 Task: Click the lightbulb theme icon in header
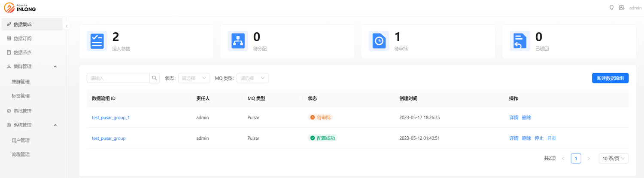[612, 8]
